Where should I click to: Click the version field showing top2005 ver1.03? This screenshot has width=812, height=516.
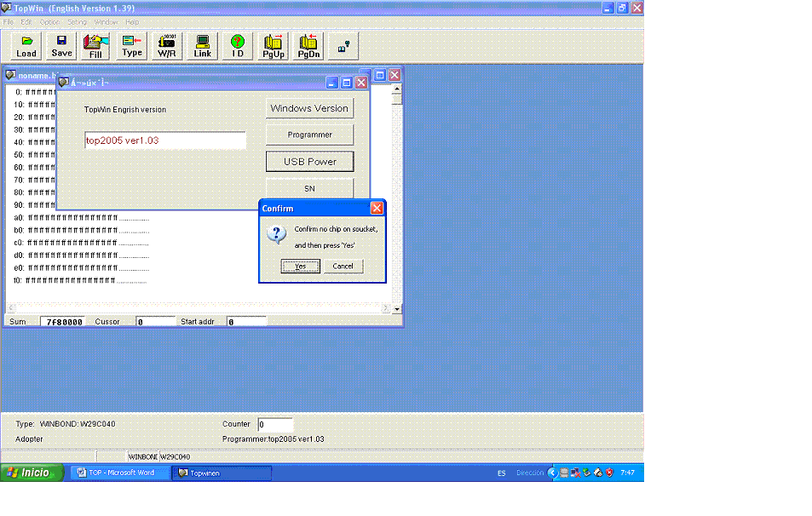[x=165, y=140]
